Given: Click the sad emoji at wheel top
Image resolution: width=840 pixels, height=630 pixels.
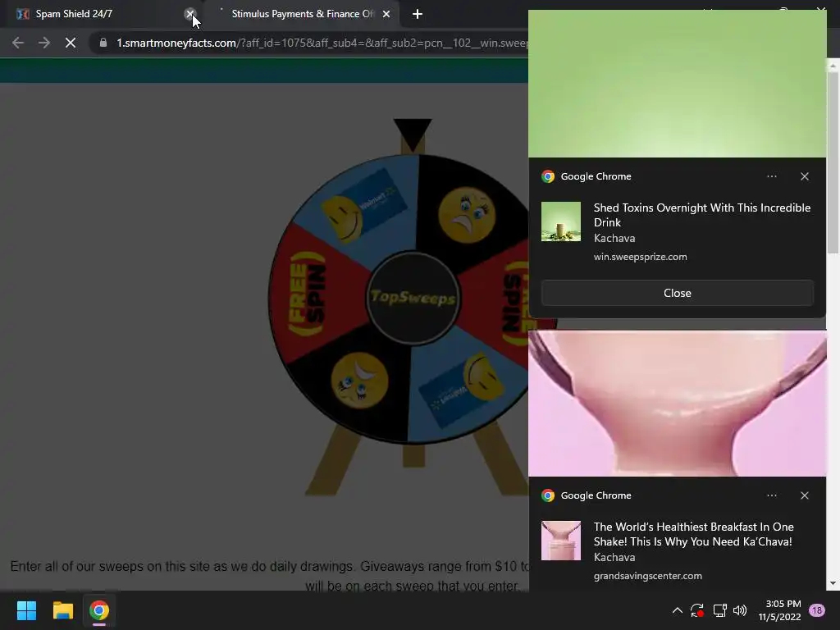Looking at the screenshot, I should point(467,215).
